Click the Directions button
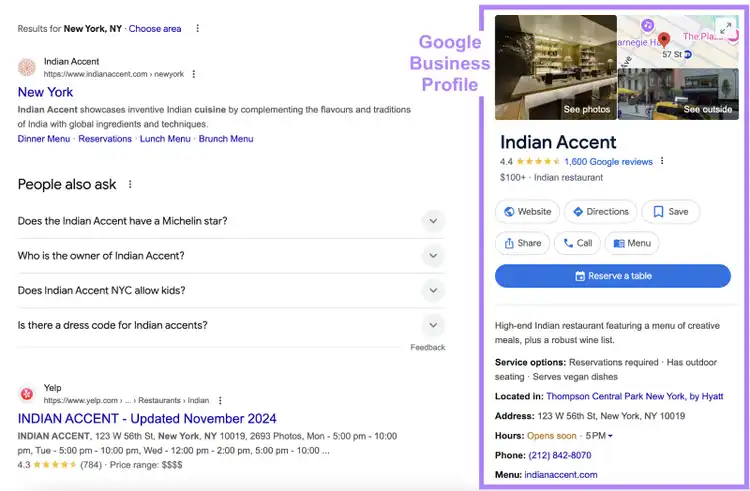 (601, 211)
